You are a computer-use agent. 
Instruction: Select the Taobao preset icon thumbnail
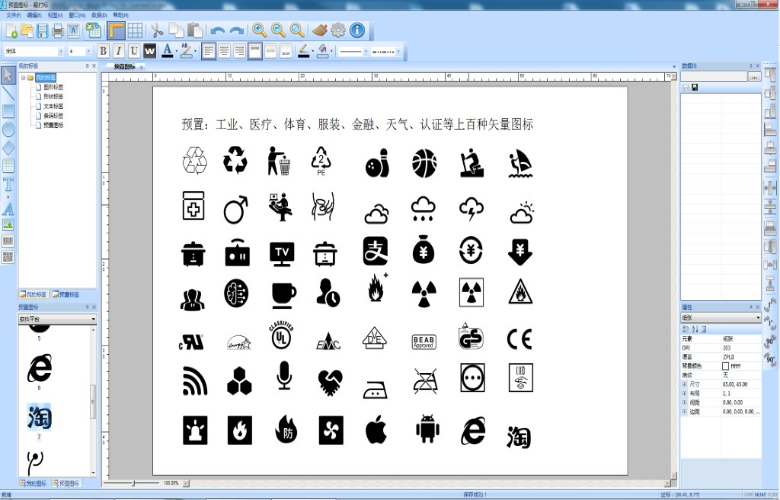click(x=39, y=417)
